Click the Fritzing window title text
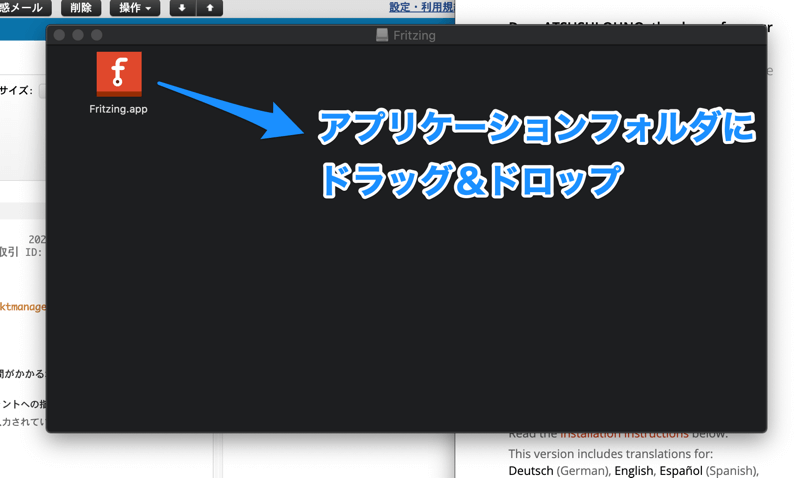799x478 pixels. click(414, 36)
